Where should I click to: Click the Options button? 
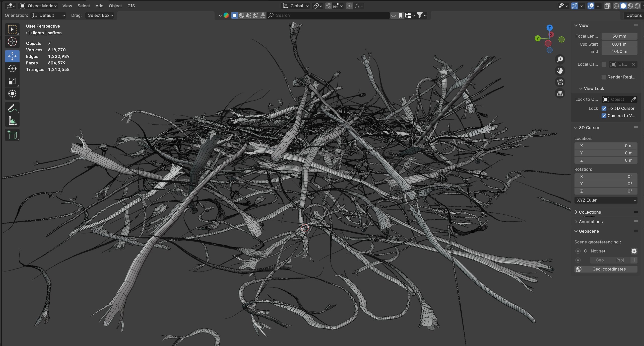pos(634,15)
